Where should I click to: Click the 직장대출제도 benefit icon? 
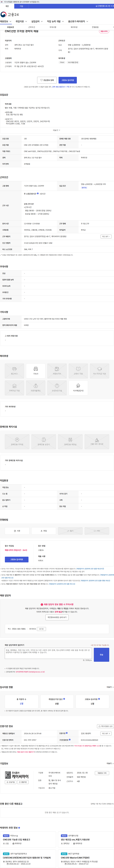36,388
